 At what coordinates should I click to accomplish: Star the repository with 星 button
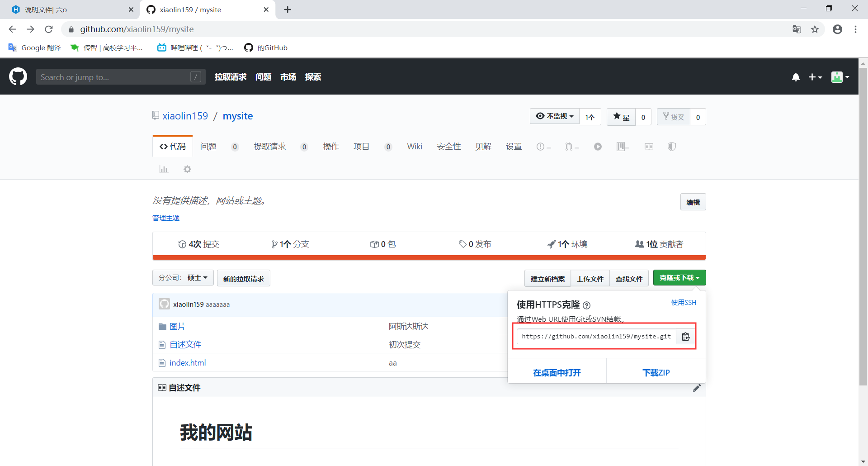point(621,117)
